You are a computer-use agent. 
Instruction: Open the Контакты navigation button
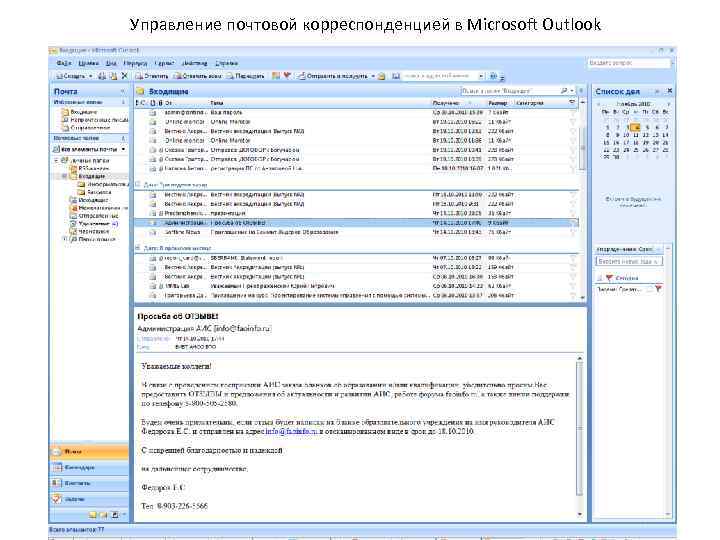click(x=89, y=483)
